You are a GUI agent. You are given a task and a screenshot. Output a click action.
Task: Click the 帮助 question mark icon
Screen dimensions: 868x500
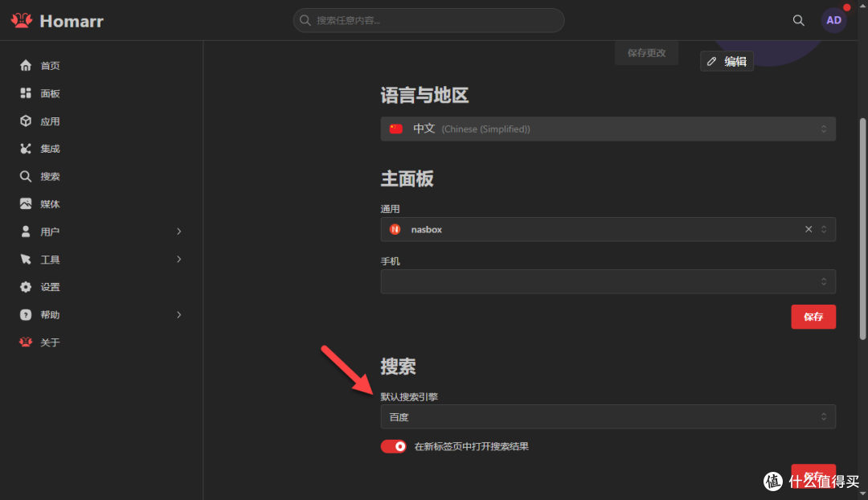pyautogui.click(x=26, y=314)
